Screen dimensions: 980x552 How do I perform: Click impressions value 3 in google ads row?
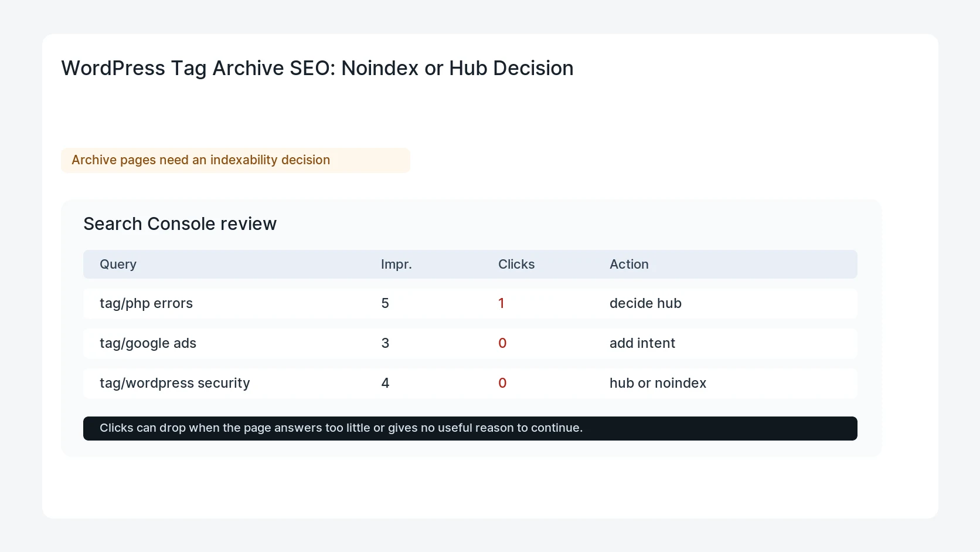coord(385,343)
